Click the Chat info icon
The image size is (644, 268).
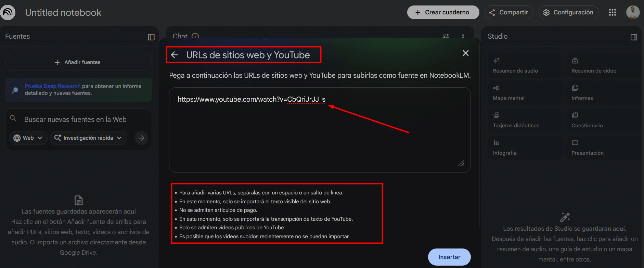pyautogui.click(x=195, y=36)
